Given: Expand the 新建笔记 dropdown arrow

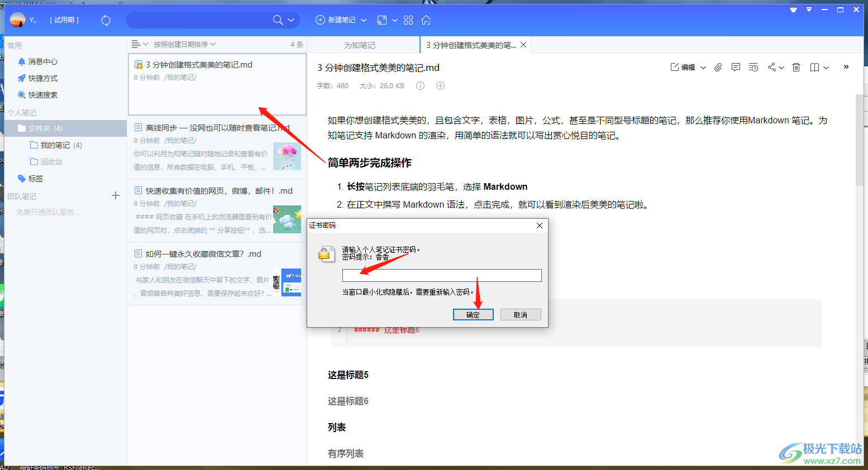Looking at the screenshot, I should pos(364,20).
